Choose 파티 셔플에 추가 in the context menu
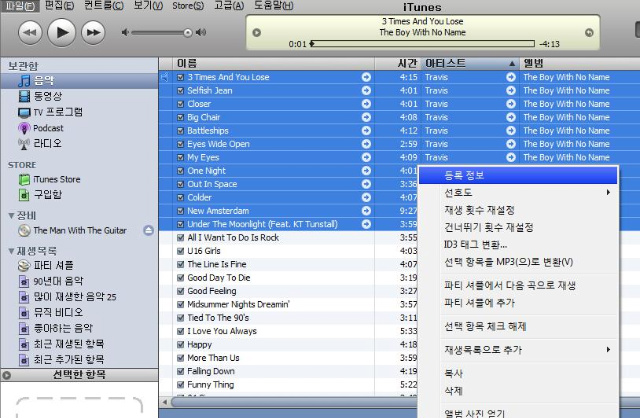640x418 pixels. click(x=518, y=302)
